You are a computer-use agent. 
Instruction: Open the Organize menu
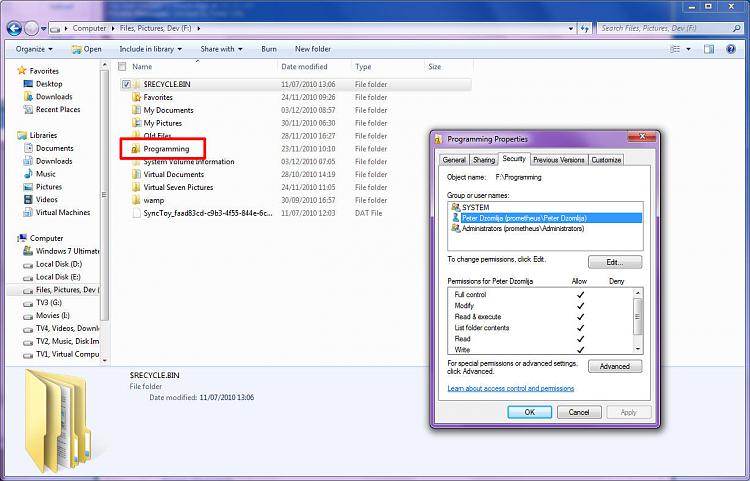(x=34, y=49)
